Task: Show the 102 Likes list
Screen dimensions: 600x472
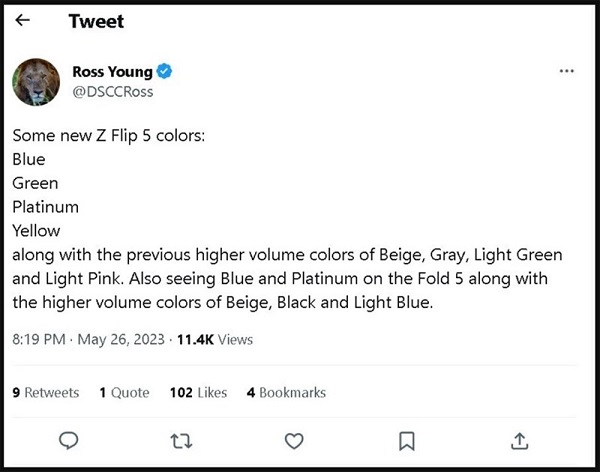Action: click(x=198, y=392)
